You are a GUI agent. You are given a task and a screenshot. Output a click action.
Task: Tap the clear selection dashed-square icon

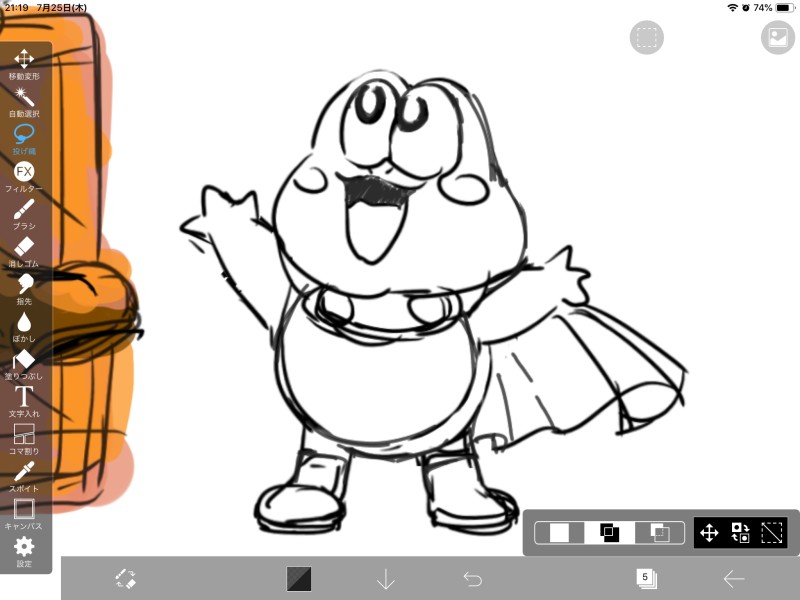771,533
